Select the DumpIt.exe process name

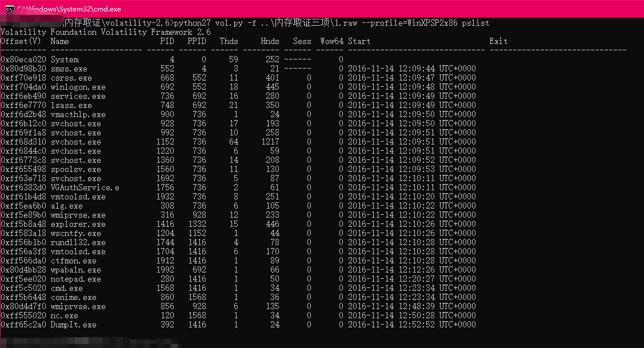(73, 325)
